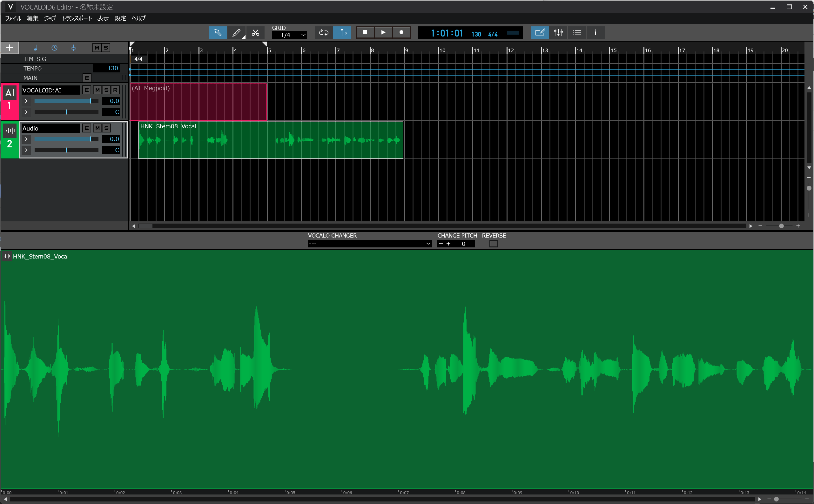
Task: Click the record button
Action: point(401,32)
